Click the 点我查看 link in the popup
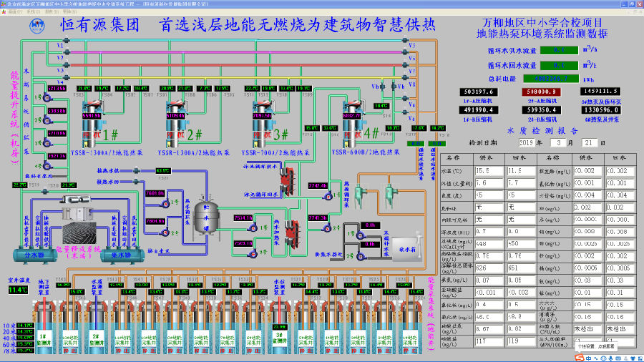Viewport: 644px width, 362px height. point(607,346)
